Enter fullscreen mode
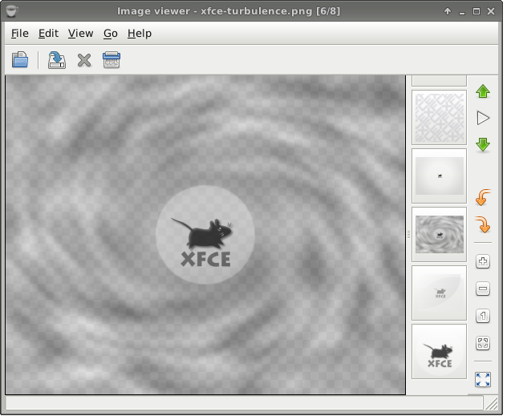Image resolution: width=515 pixels, height=420 pixels. point(483,380)
